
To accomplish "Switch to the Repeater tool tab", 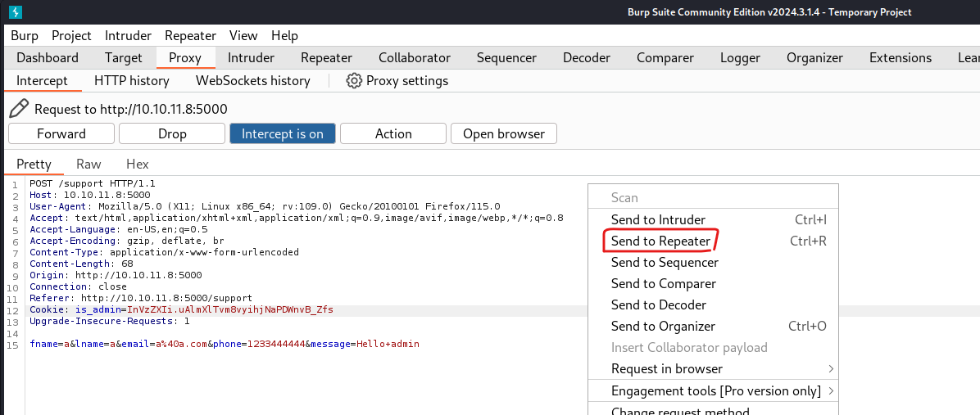I will [326, 58].
